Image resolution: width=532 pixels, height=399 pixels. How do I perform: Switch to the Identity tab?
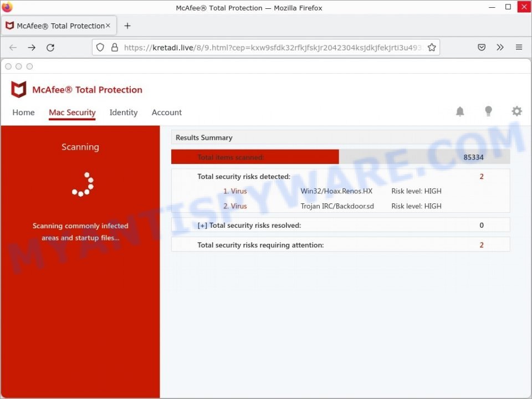point(124,112)
